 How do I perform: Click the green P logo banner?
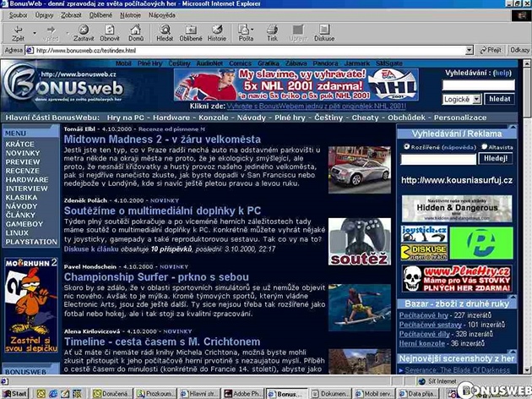(x=481, y=243)
